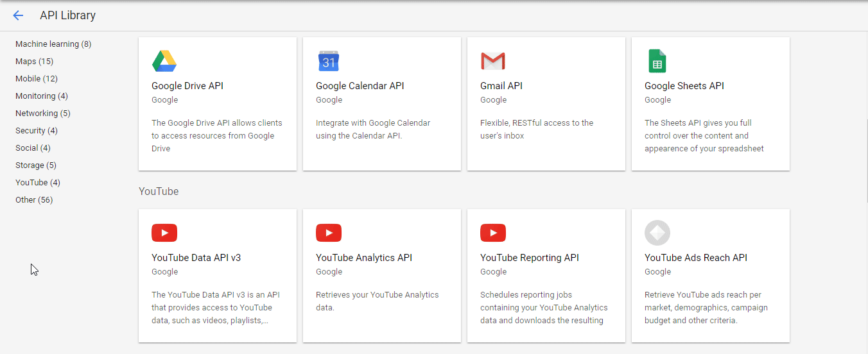
Task: Click 'Schedules reporting jobs' description text
Action: click(x=544, y=307)
